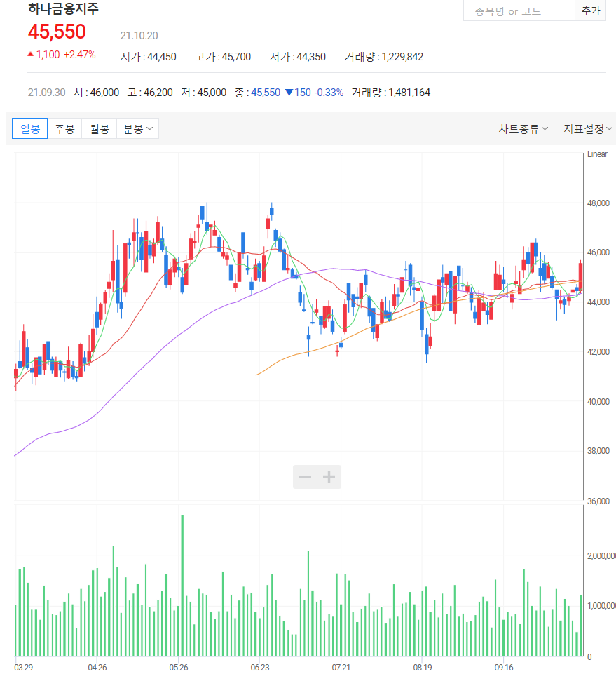This screenshot has width=616, height=674.
Task: Click the 40,000 price axis label
Action: [x=598, y=401]
